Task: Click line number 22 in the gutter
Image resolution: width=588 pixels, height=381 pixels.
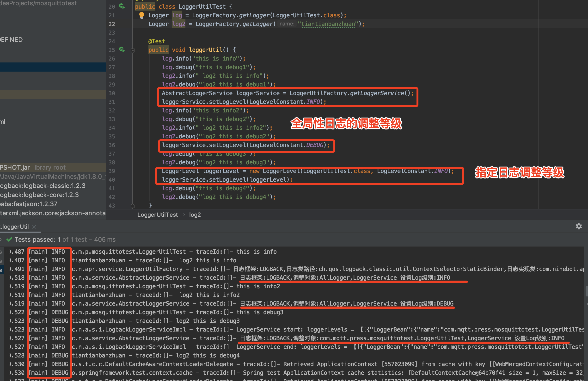Action: click(x=112, y=24)
